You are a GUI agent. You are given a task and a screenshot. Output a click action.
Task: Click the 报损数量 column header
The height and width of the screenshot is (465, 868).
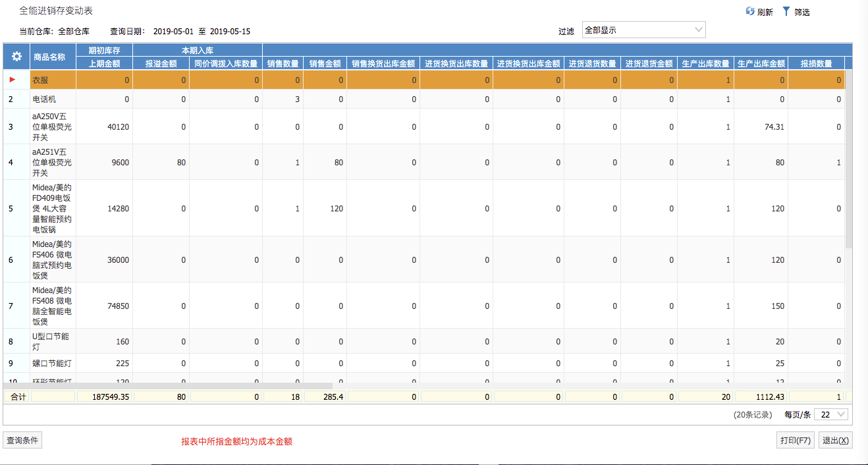click(x=817, y=63)
